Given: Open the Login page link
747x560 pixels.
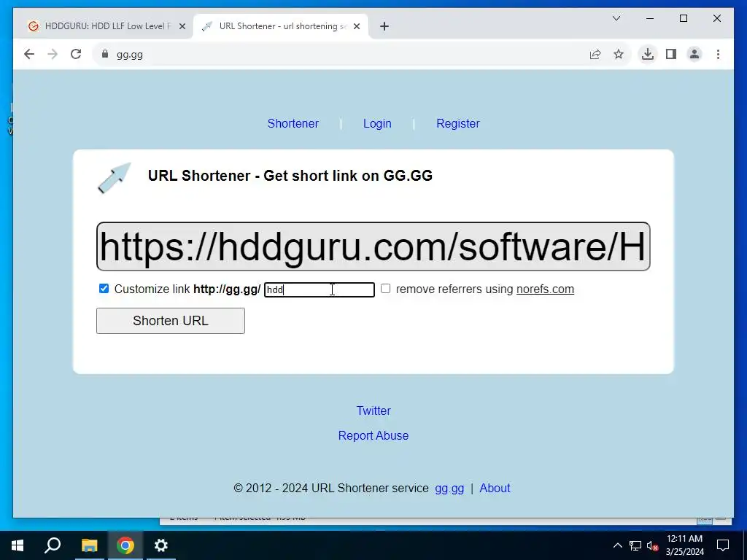Looking at the screenshot, I should tap(377, 123).
